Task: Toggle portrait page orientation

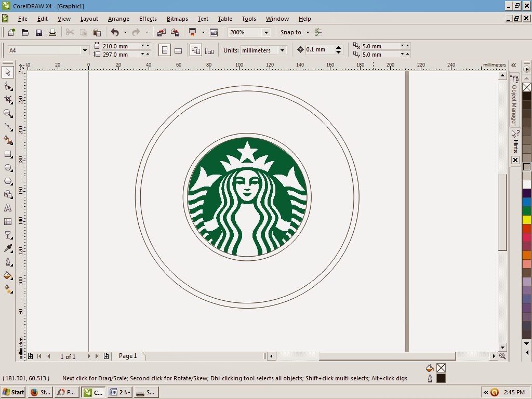Action: click(x=165, y=49)
